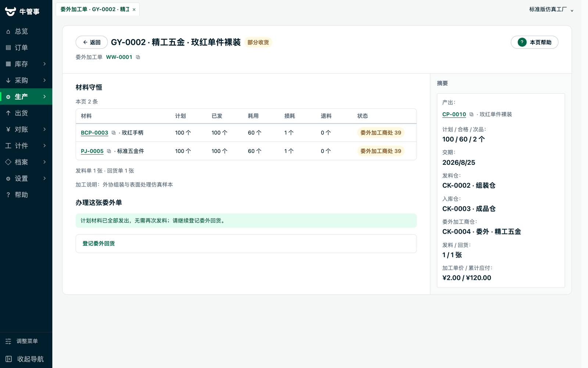Click the 生产 gear icon

coord(8,97)
